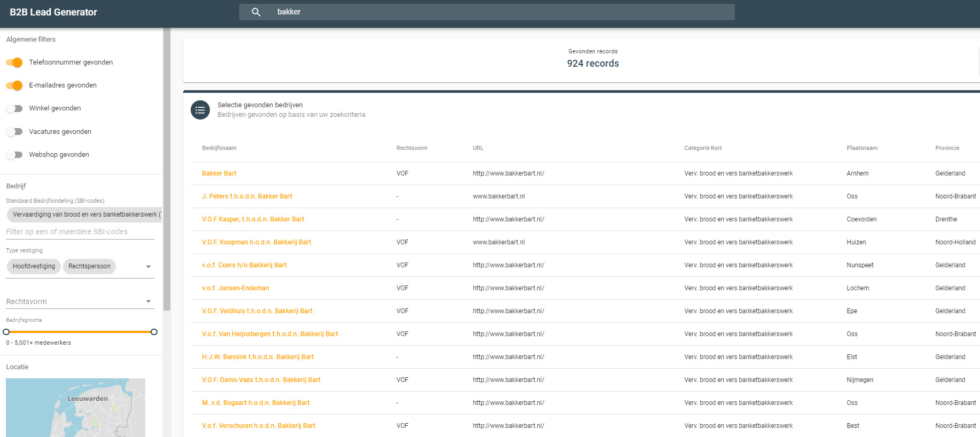This screenshot has width=980, height=437.
Task: Click Best place name cell
Action: (853, 426)
